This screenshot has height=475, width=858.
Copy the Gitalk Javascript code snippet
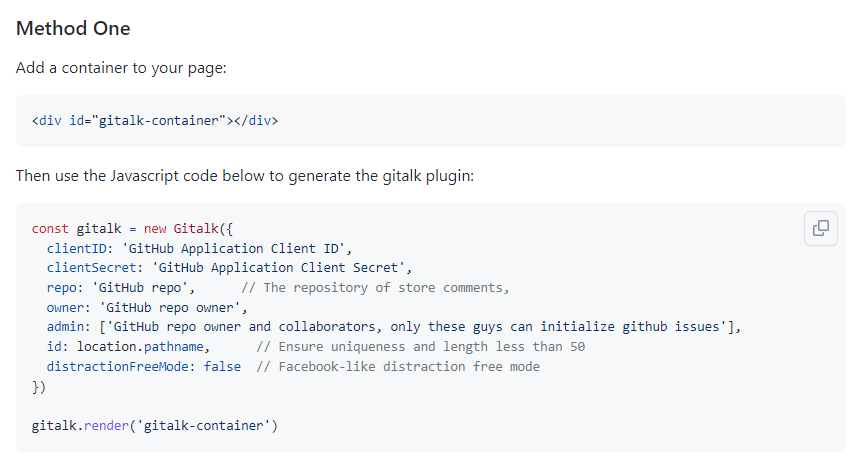click(821, 228)
